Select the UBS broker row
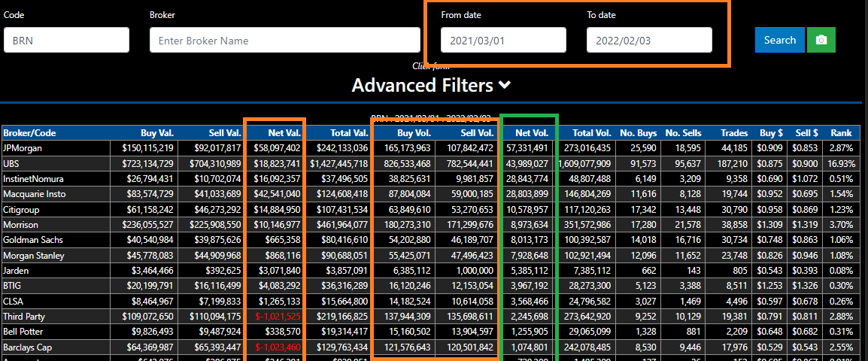This screenshot has width=868, height=361. point(12,163)
